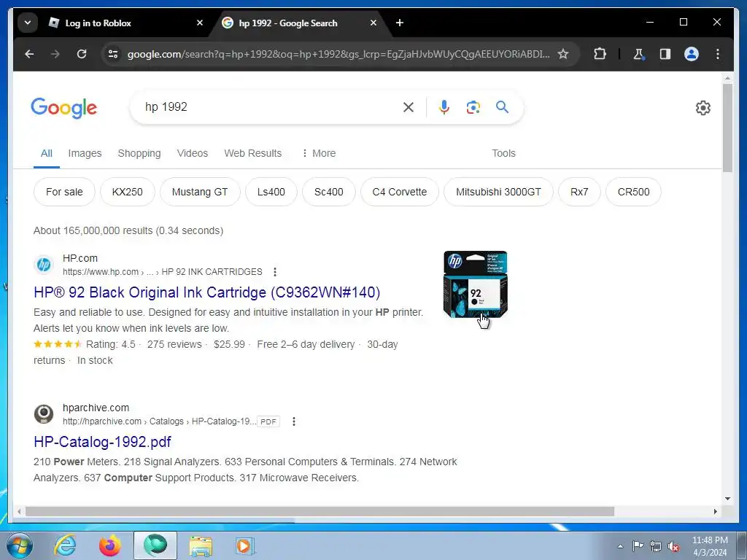Launch Firefox from taskbar
Screen dimensions: 747x560
109,545
